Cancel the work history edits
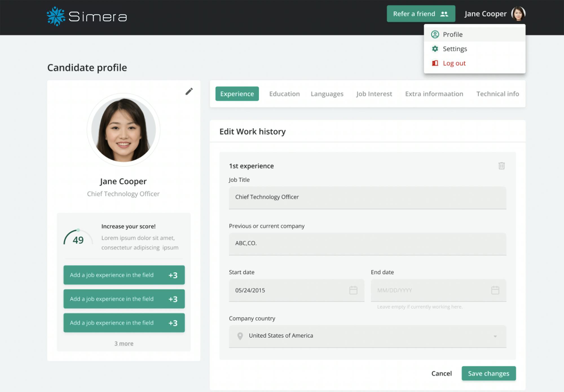564x392 pixels. 441,373
